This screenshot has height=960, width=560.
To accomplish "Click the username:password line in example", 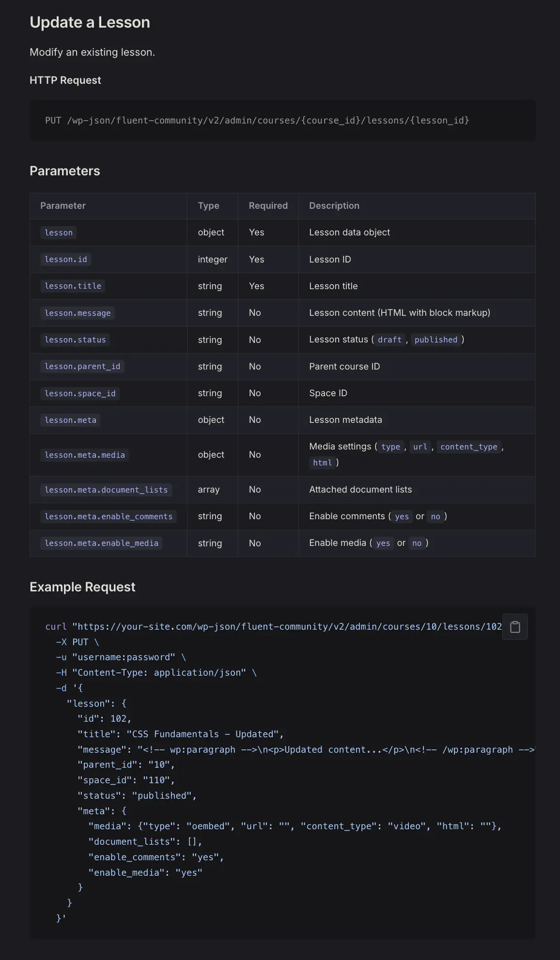I will pyautogui.click(x=121, y=657).
